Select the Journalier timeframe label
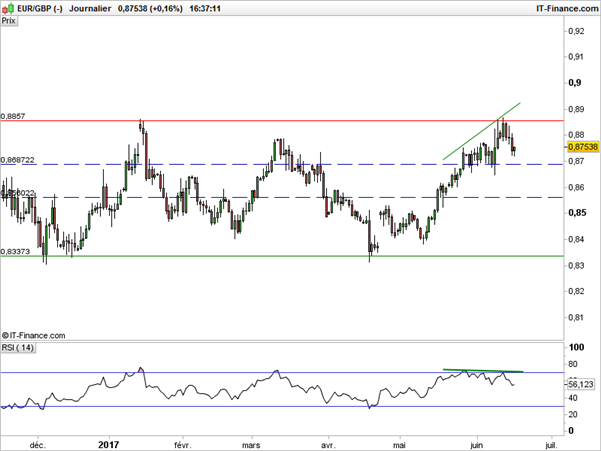This screenshot has width=601, height=451. [90, 8]
